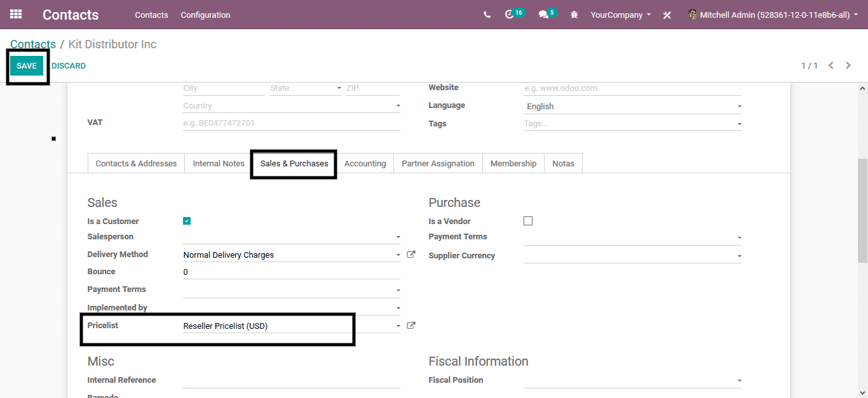Click the phone call icon
This screenshot has width=868, height=398.
pos(487,15)
